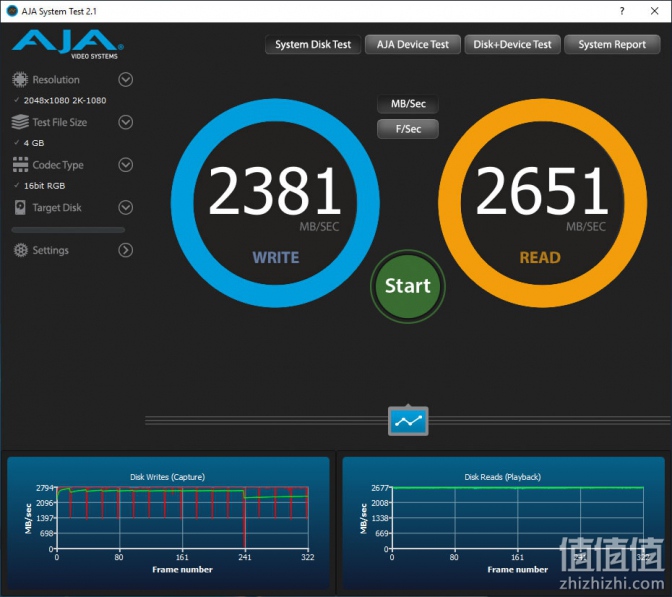
Task: Click the blue WRITE label
Action: pos(276,258)
